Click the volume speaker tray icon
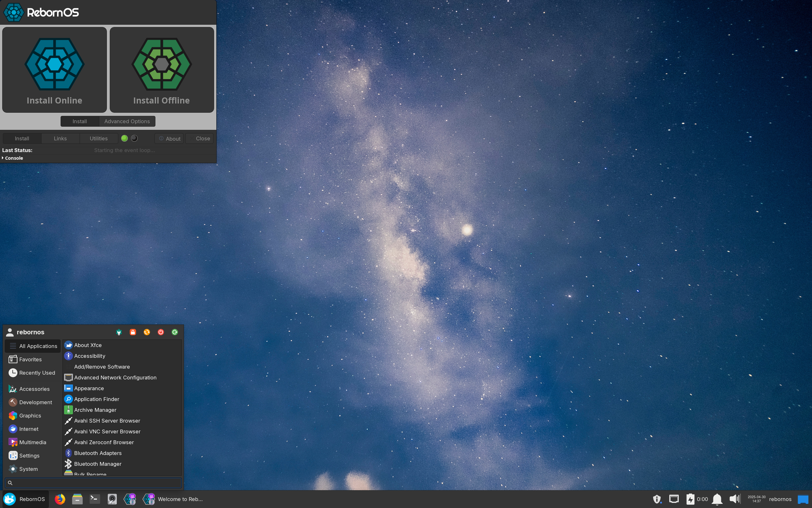This screenshot has height=508, width=812. (x=735, y=499)
